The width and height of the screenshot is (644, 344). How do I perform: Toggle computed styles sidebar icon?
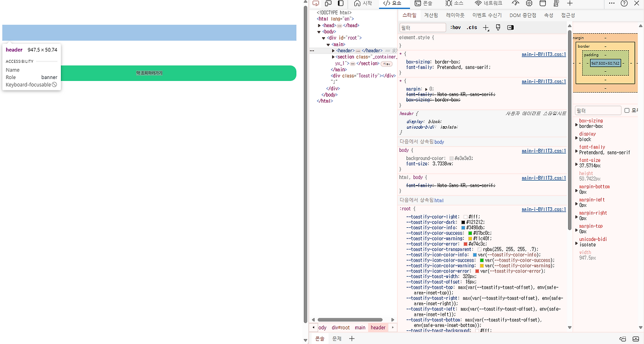coord(510,28)
